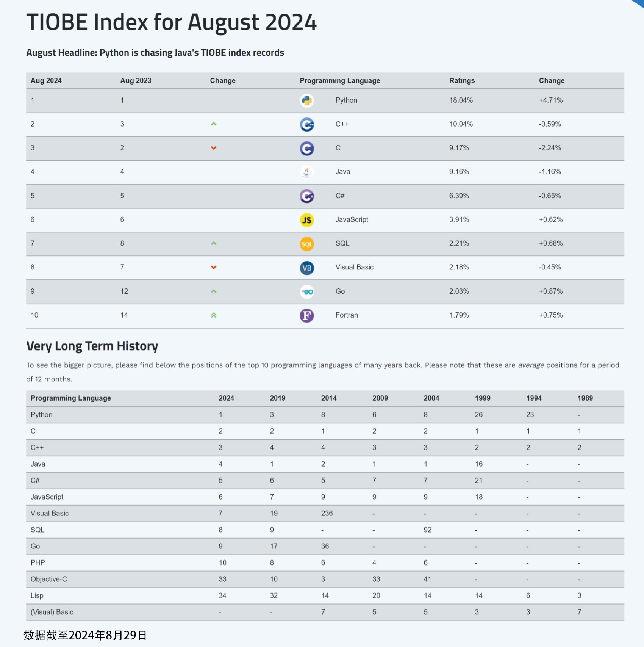This screenshot has width=644, height=647.
Task: Click the Ratings column header
Action: (462, 80)
